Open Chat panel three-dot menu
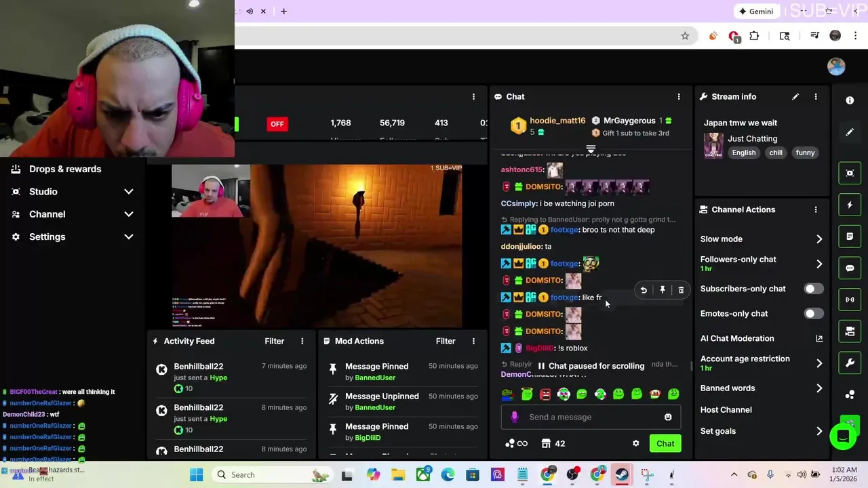 tap(679, 97)
